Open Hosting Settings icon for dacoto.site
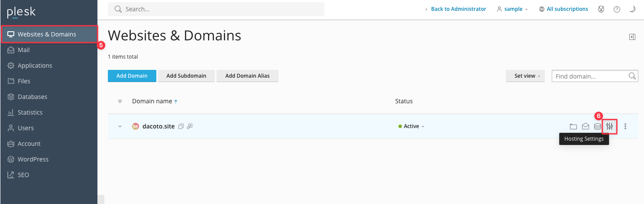644x204 pixels. click(x=610, y=126)
